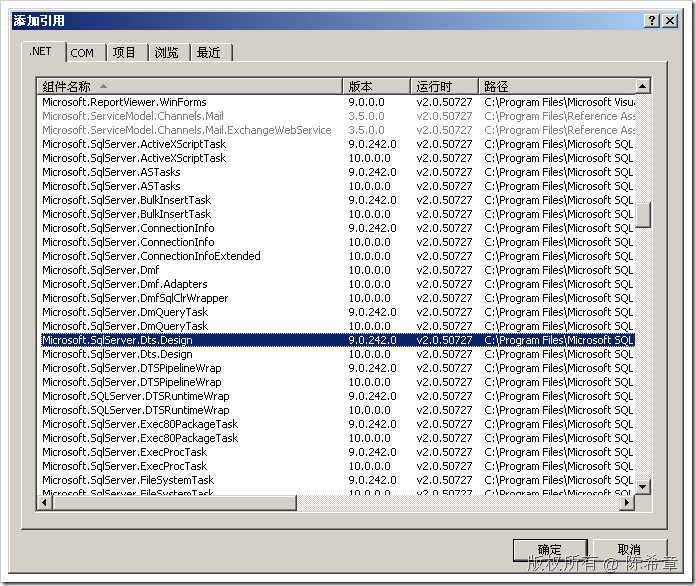Sort by 运行时 column header
This screenshot has height=586, width=696.
click(x=444, y=86)
